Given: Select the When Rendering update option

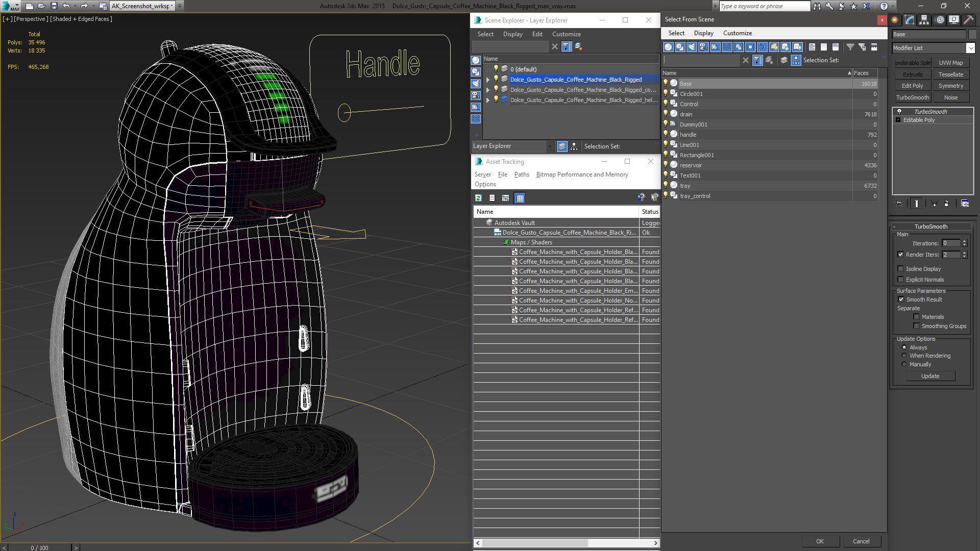Looking at the screenshot, I should 904,356.
